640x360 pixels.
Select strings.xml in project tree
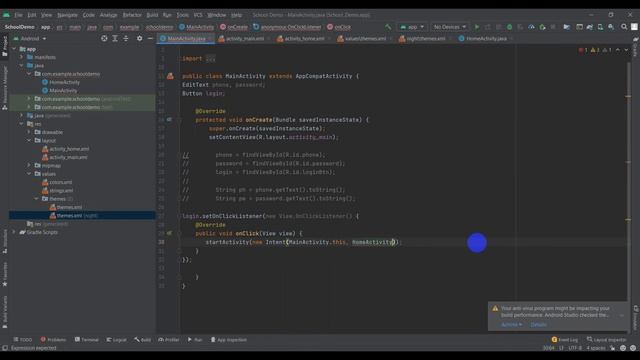click(58, 191)
